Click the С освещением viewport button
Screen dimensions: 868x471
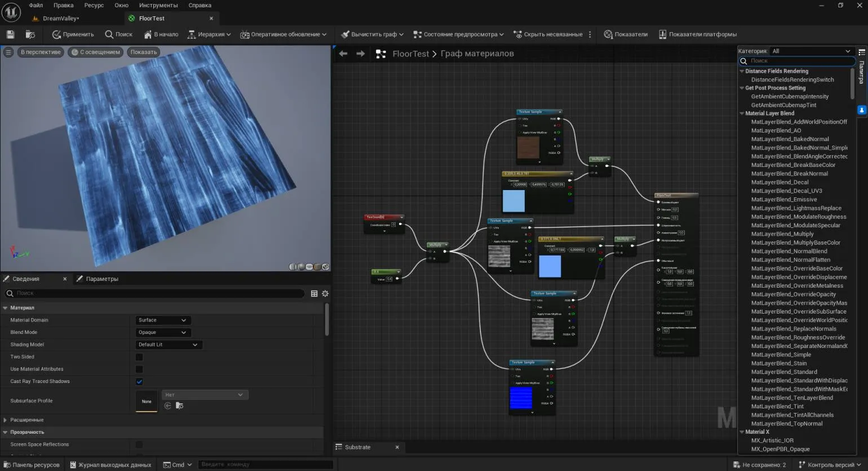click(95, 52)
